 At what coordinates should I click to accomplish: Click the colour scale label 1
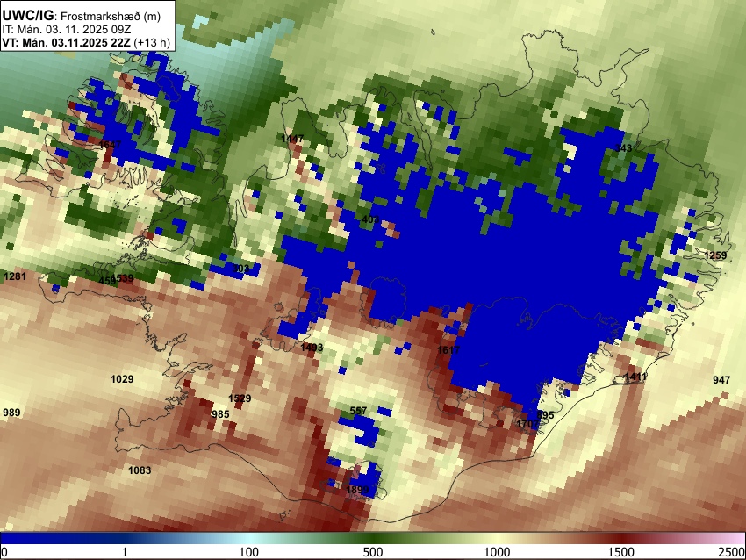coord(125,552)
